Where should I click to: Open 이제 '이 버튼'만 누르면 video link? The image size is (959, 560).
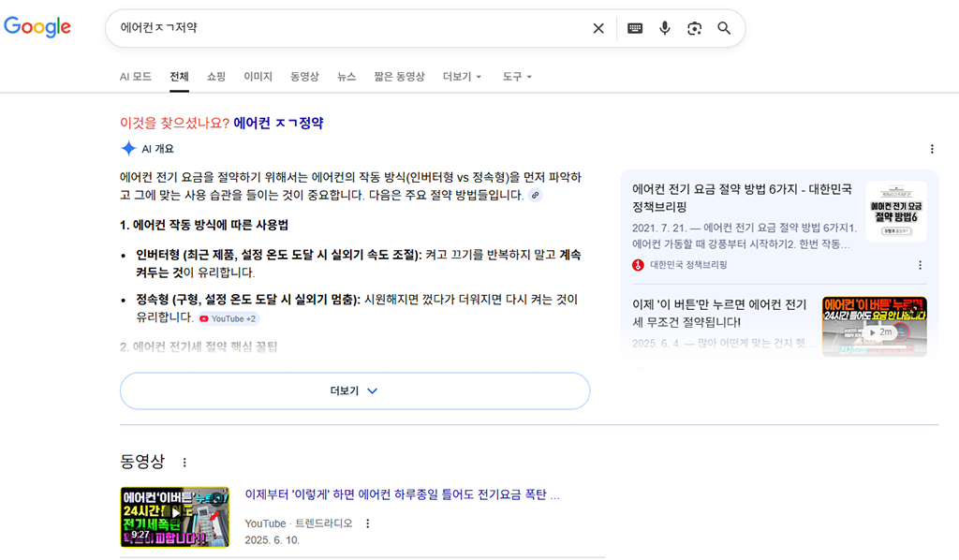(719, 313)
